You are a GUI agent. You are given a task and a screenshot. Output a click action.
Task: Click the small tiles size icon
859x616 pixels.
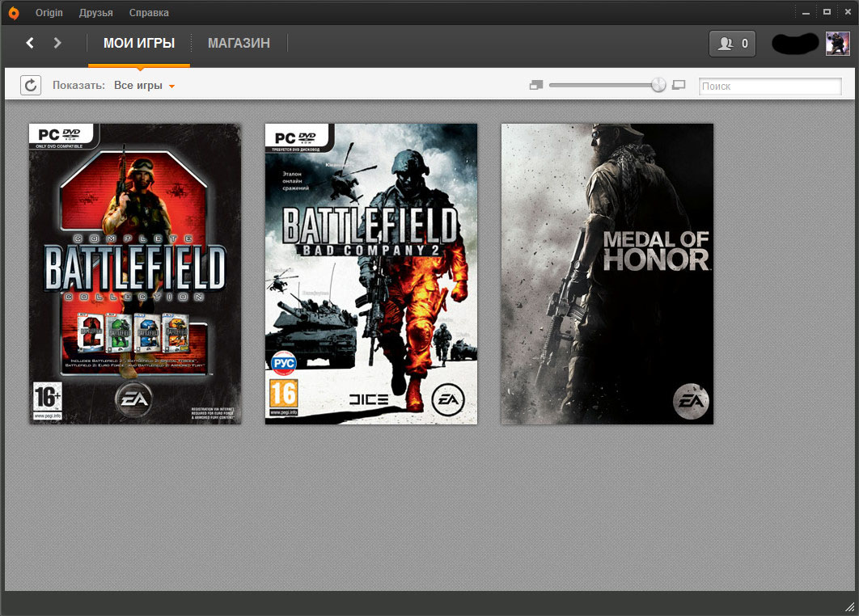[x=536, y=85]
